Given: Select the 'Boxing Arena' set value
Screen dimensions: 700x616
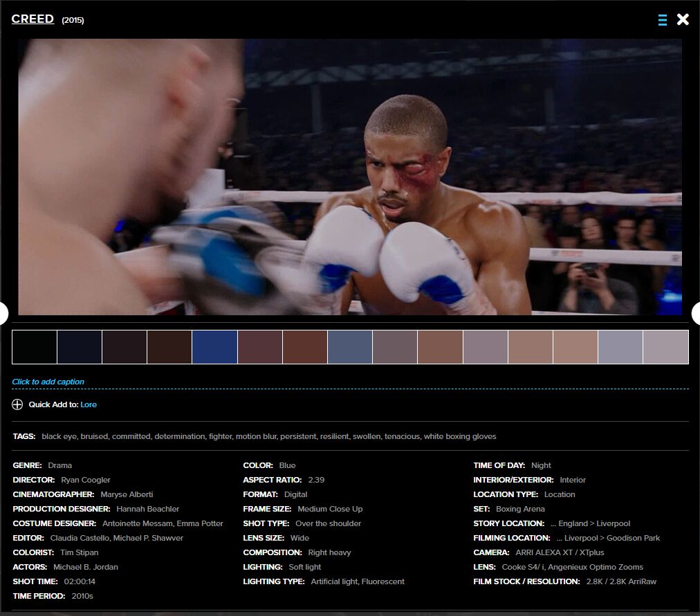Looking at the screenshot, I should point(520,509).
